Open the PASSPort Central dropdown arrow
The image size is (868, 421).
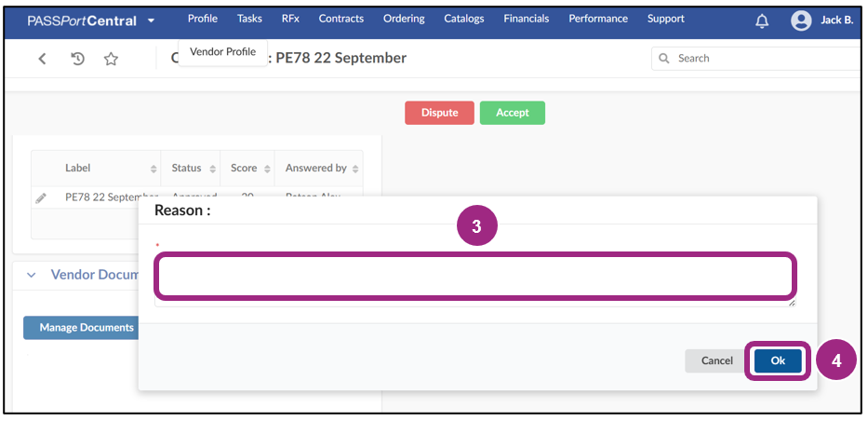click(152, 20)
